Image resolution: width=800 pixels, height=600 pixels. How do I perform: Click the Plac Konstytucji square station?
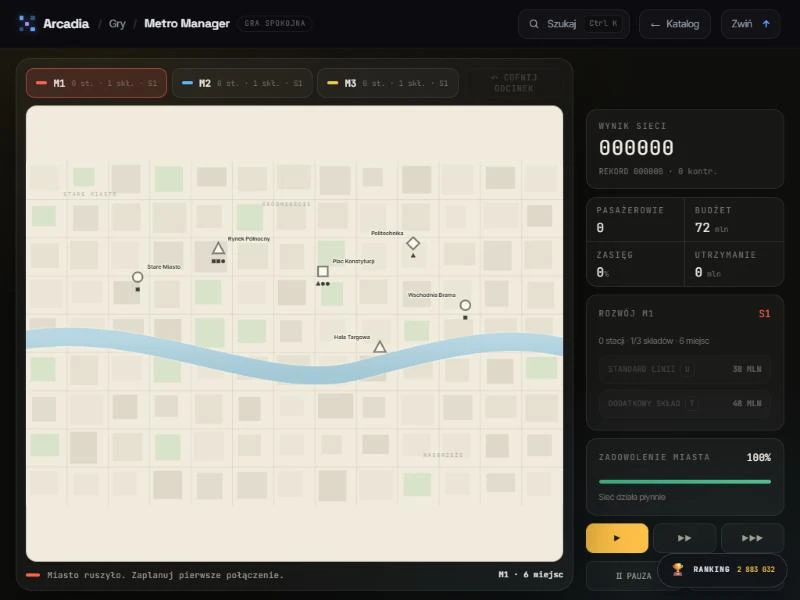322,271
